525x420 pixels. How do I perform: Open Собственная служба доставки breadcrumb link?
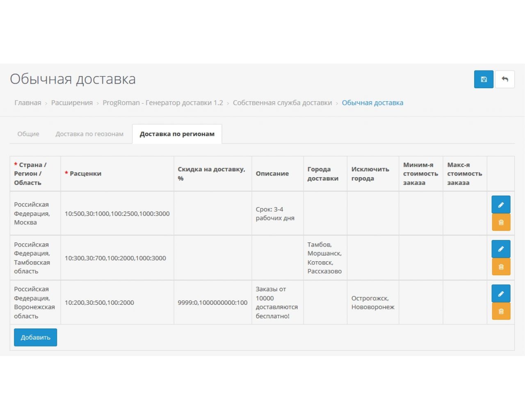tap(283, 103)
